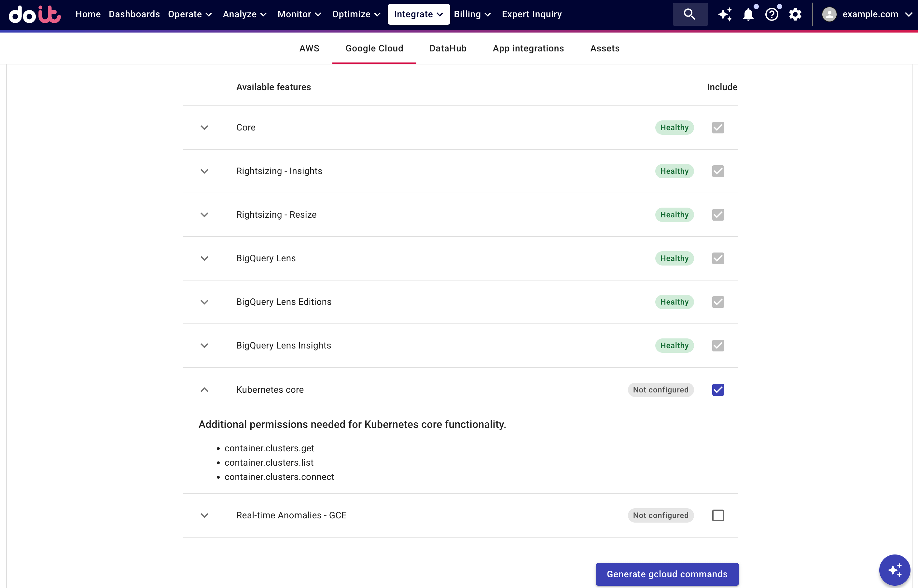Open the settings gear icon
The height and width of the screenshot is (588, 918).
(x=795, y=14)
